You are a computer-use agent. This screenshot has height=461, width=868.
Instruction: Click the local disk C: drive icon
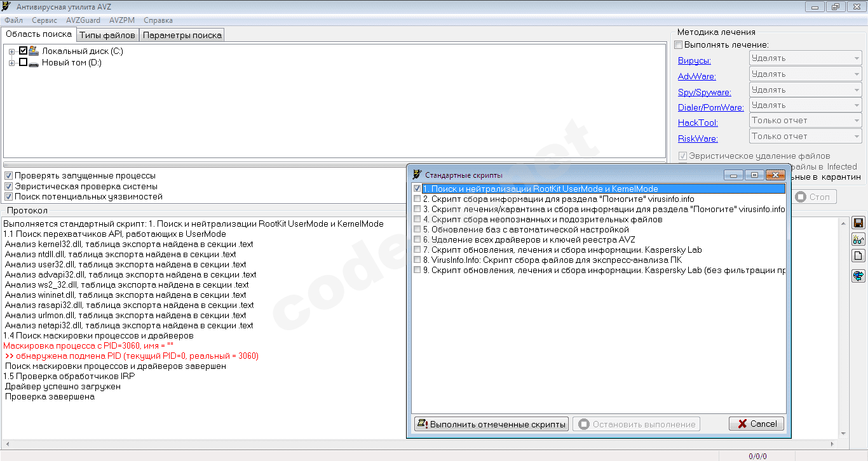(34, 51)
